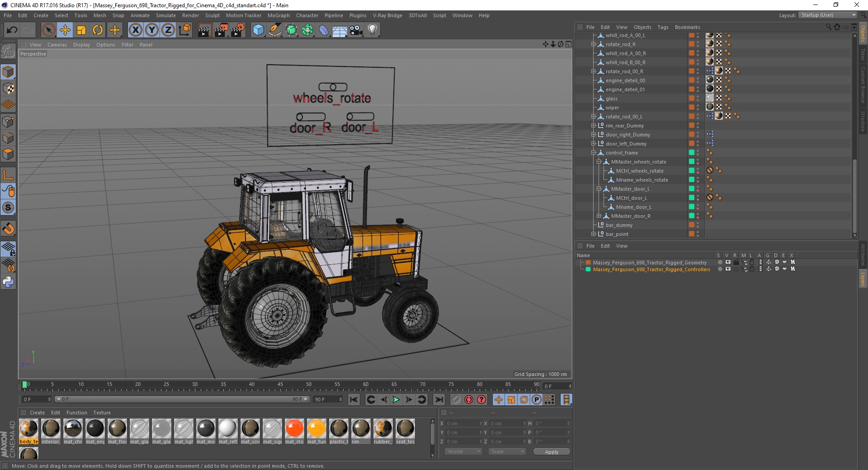Click the X position input field
868x470 pixels.
[464, 423]
